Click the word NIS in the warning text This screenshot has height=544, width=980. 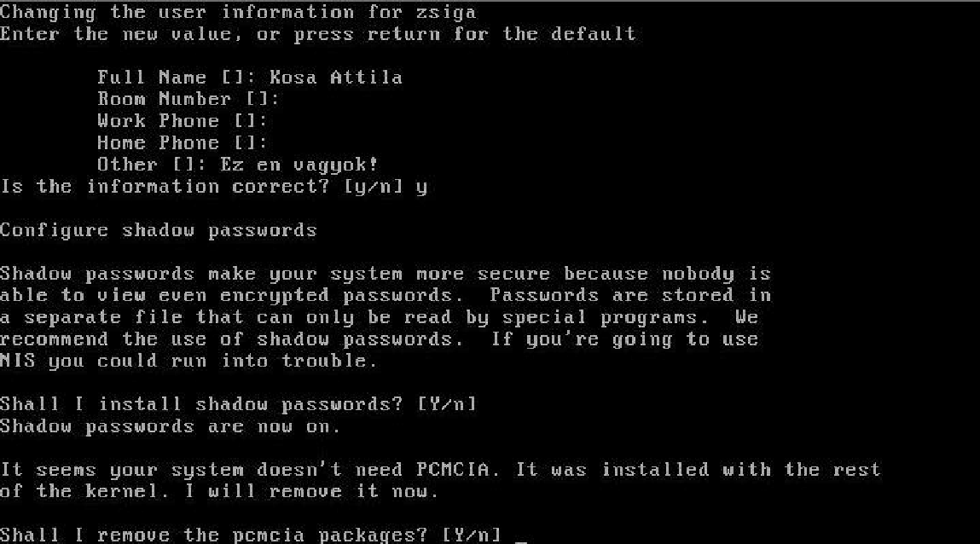pos(18,361)
